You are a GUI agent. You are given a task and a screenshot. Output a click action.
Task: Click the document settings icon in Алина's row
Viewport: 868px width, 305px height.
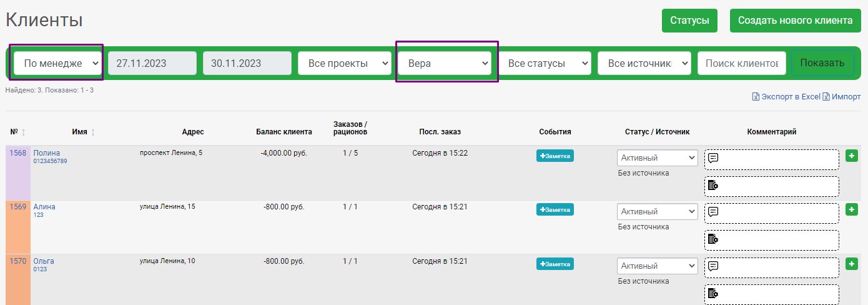pos(713,239)
